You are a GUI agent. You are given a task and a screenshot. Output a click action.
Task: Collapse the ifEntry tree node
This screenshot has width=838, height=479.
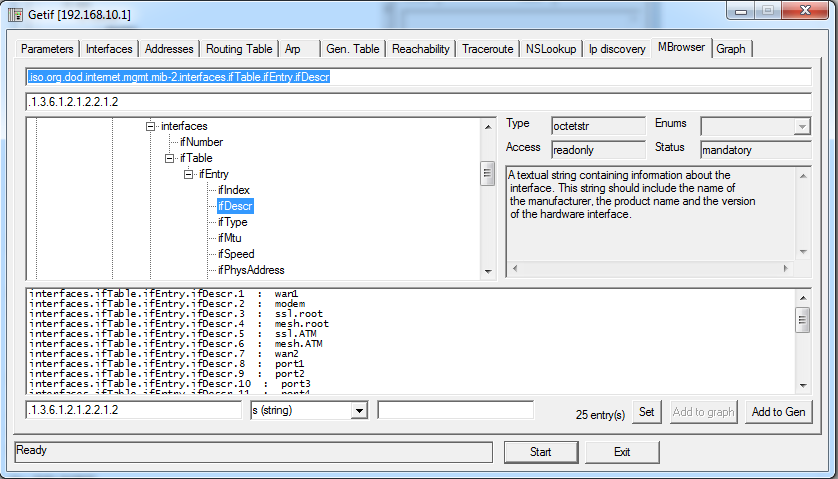(188, 174)
